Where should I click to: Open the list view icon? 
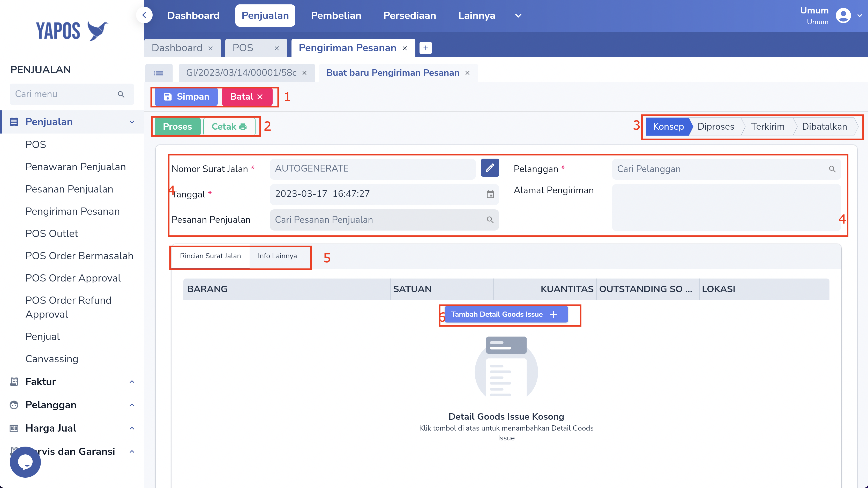click(158, 73)
